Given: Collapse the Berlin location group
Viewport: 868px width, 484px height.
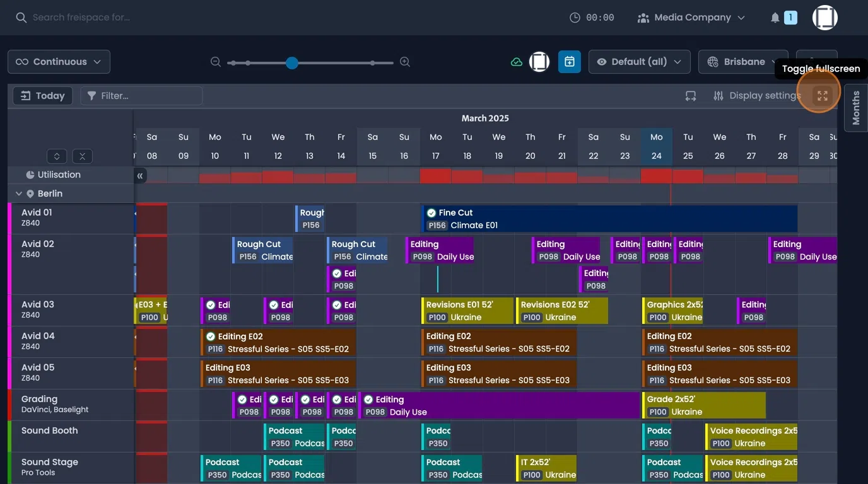Looking at the screenshot, I should coord(18,193).
